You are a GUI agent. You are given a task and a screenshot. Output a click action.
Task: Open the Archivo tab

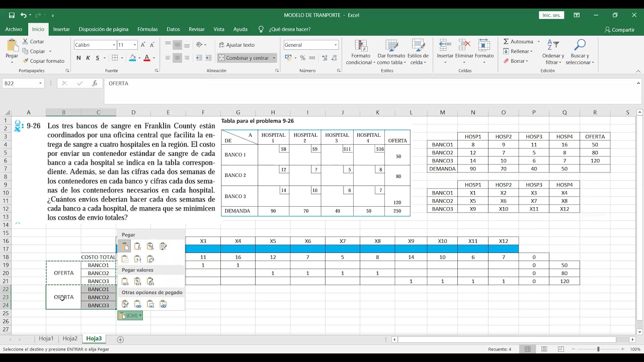click(14, 29)
